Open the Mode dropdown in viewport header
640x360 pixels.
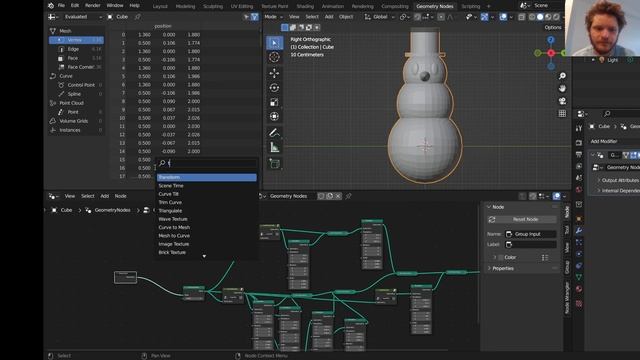pyautogui.click(x=273, y=17)
